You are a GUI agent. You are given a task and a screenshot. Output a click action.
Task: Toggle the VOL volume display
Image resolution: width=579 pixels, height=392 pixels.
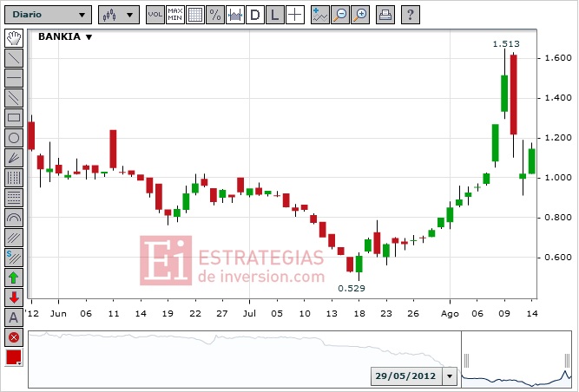(x=155, y=15)
